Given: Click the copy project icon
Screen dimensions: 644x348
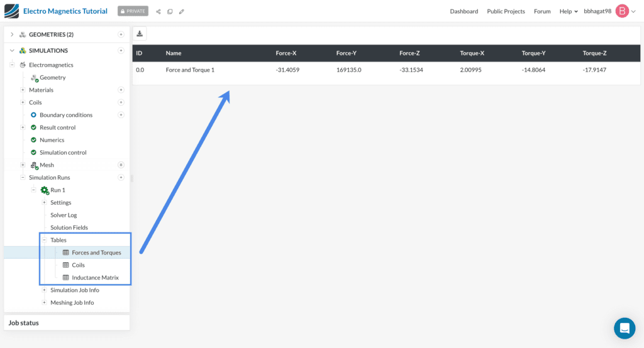Looking at the screenshot, I should (x=170, y=11).
